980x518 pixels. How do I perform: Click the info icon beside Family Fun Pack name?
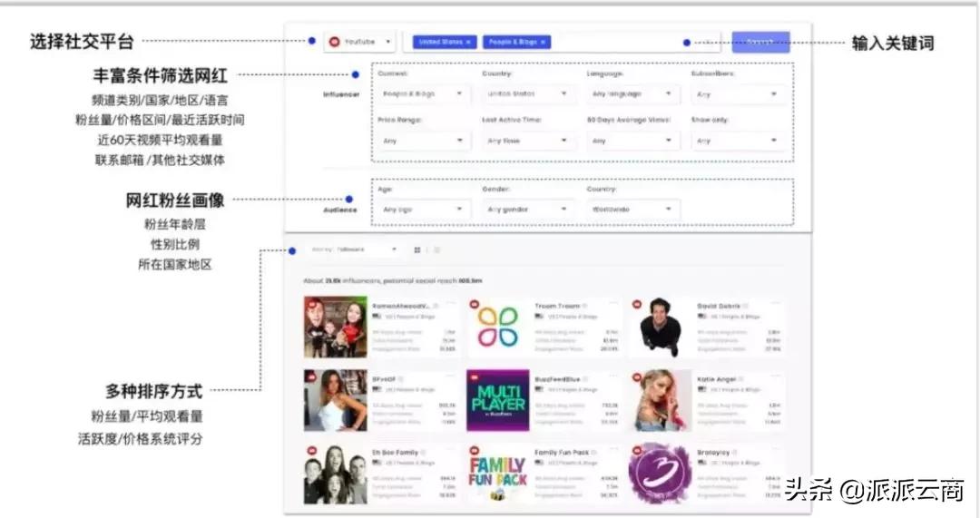coord(594,453)
